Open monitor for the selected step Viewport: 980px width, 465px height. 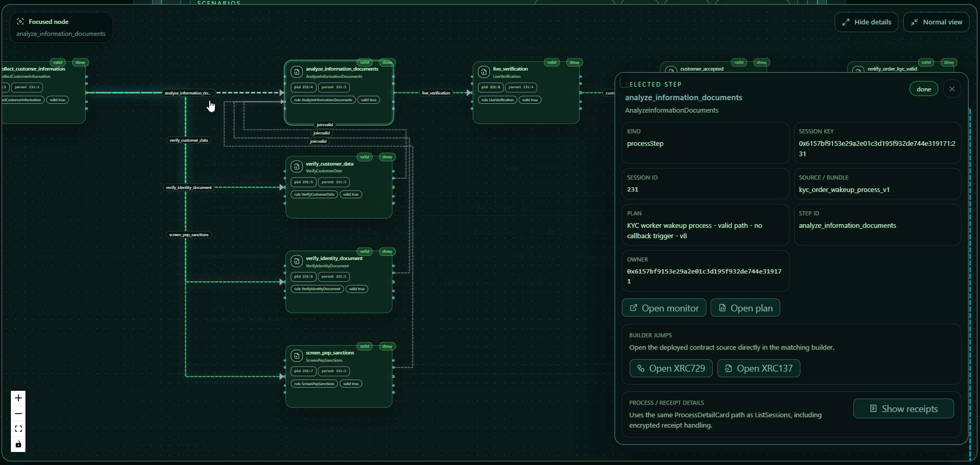(664, 308)
